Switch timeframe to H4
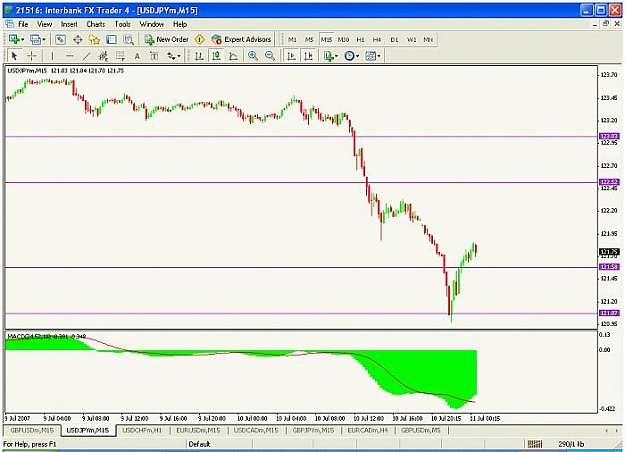 [x=377, y=39]
